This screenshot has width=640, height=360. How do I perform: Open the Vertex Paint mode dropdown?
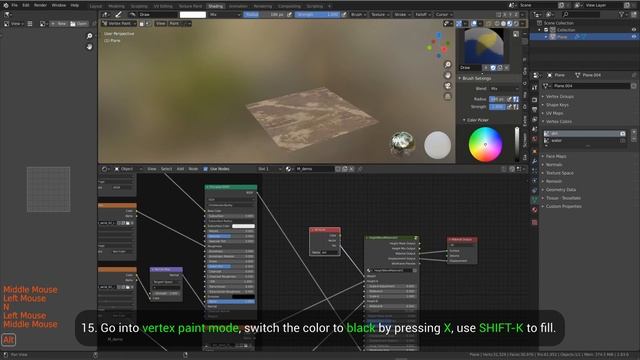tap(119, 24)
